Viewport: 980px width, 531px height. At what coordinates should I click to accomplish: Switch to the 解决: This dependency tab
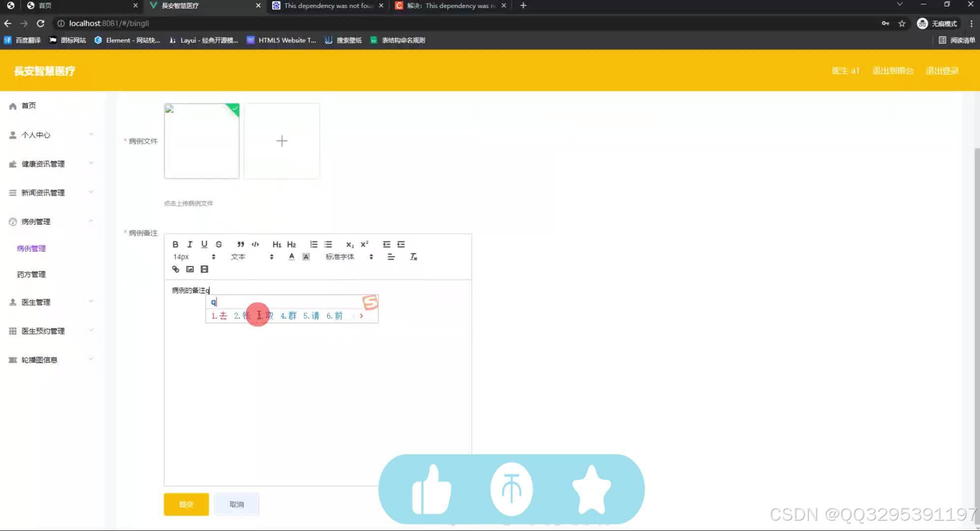click(x=451, y=5)
